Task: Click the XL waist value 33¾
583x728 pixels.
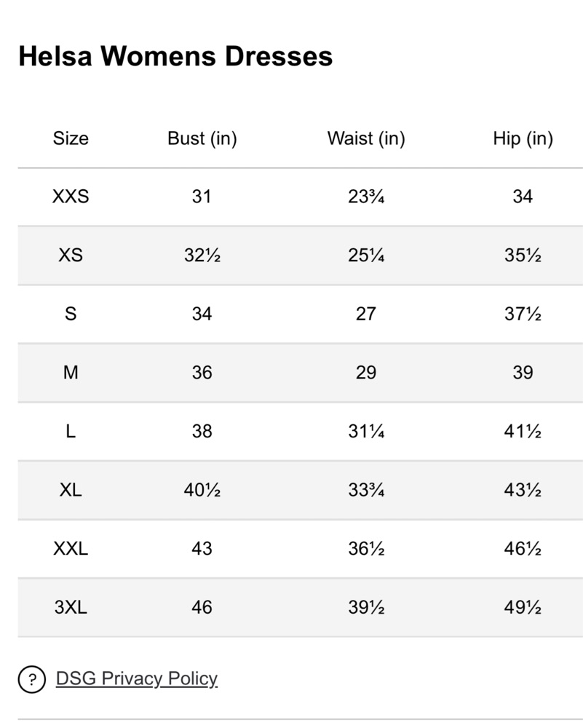Action: tap(366, 490)
